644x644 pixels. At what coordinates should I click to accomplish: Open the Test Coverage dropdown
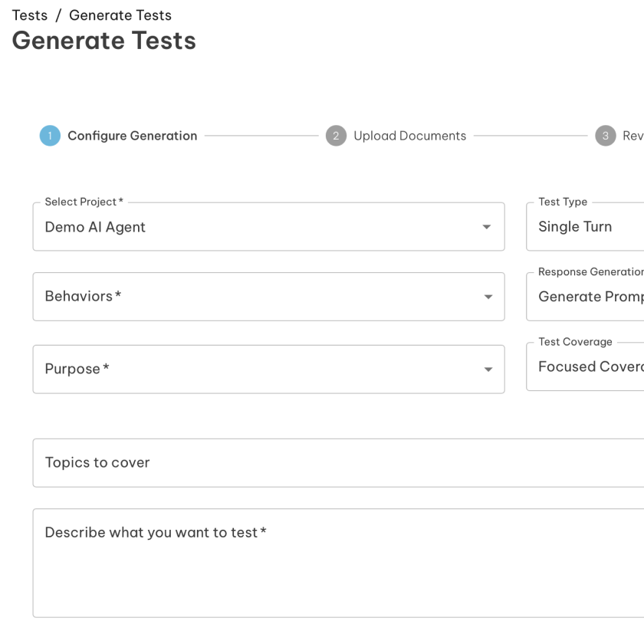[584, 366]
